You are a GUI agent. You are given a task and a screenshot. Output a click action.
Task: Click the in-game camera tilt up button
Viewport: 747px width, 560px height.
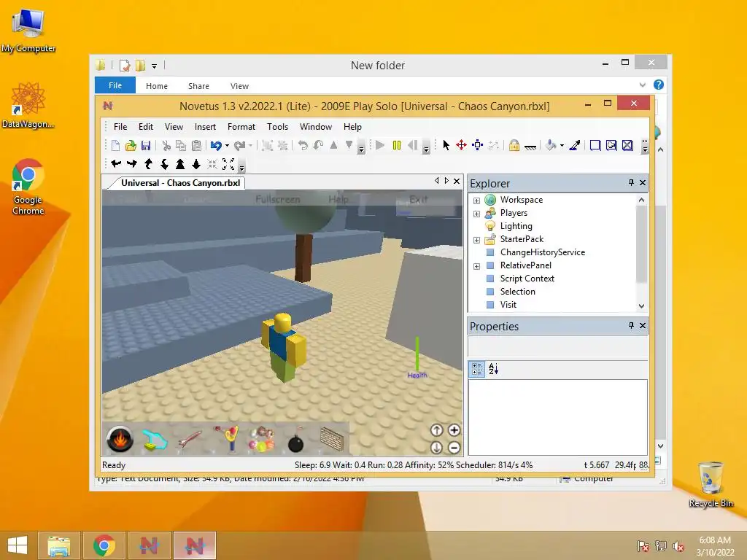[x=436, y=430]
